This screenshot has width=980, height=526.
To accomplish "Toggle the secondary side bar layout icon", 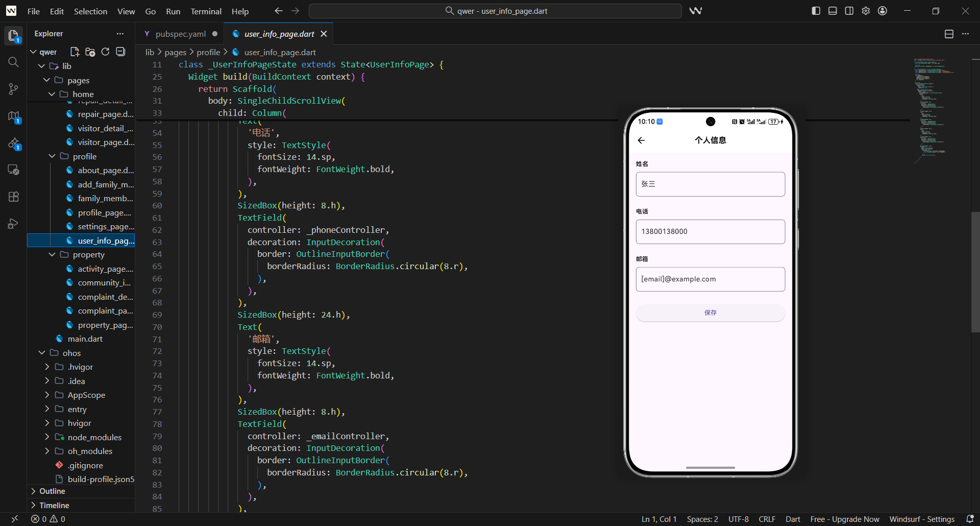I will pyautogui.click(x=849, y=11).
